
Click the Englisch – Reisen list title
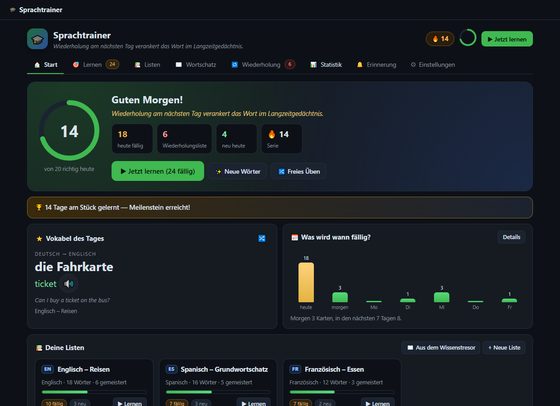(84, 369)
